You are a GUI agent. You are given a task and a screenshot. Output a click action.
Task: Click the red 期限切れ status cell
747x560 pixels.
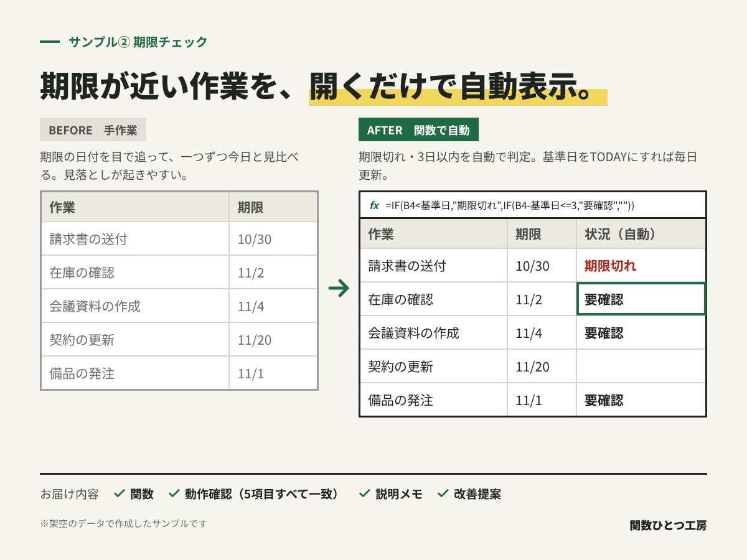tap(641, 266)
